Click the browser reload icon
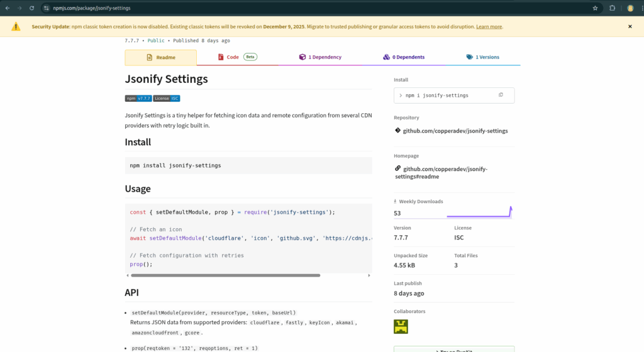Screen dimensions: 644x352 pyautogui.click(x=32, y=8)
